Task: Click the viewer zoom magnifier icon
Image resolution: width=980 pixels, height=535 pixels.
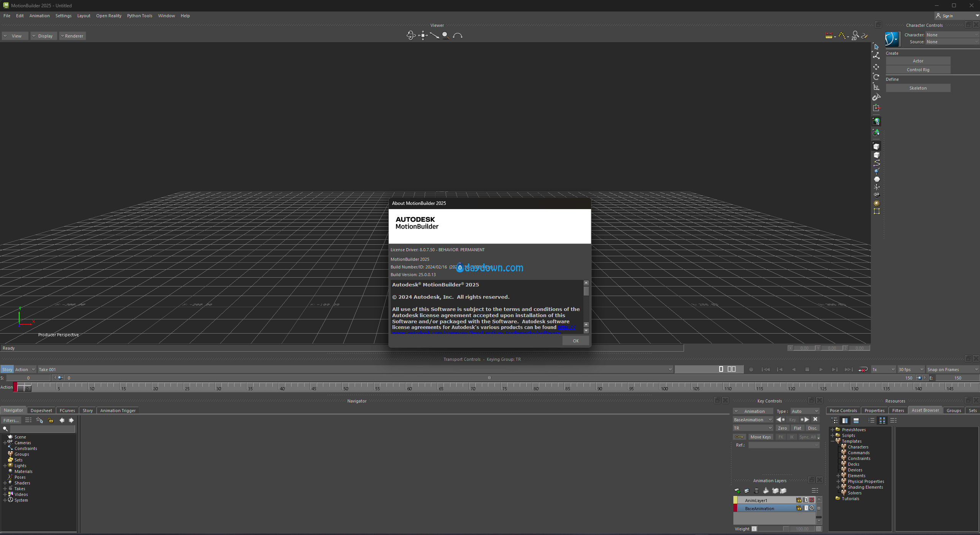Action: pos(445,36)
